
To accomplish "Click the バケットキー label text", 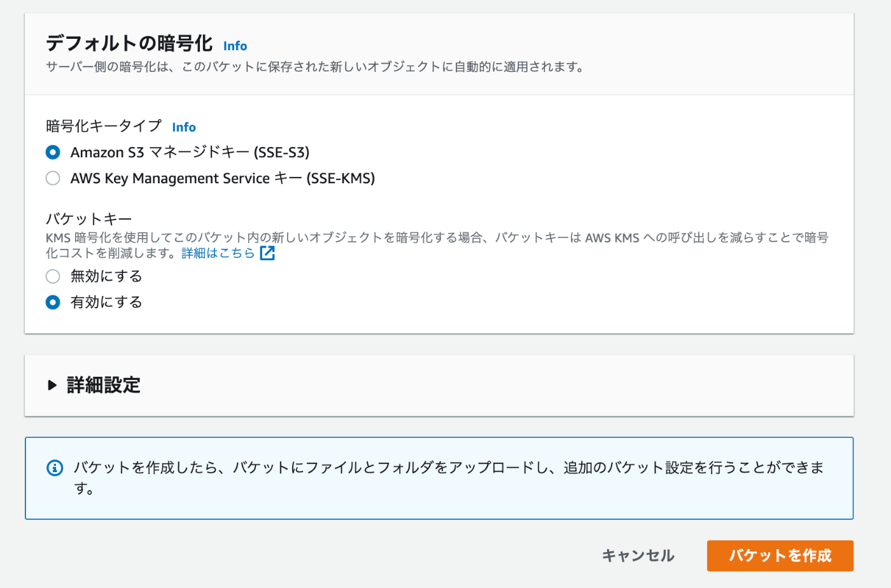I will (x=89, y=219).
